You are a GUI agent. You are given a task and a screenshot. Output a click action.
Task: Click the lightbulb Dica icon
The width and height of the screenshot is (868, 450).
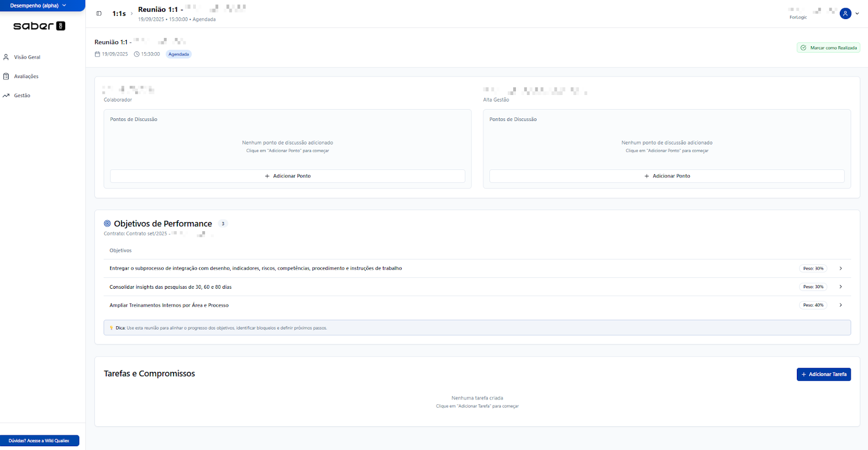point(111,328)
